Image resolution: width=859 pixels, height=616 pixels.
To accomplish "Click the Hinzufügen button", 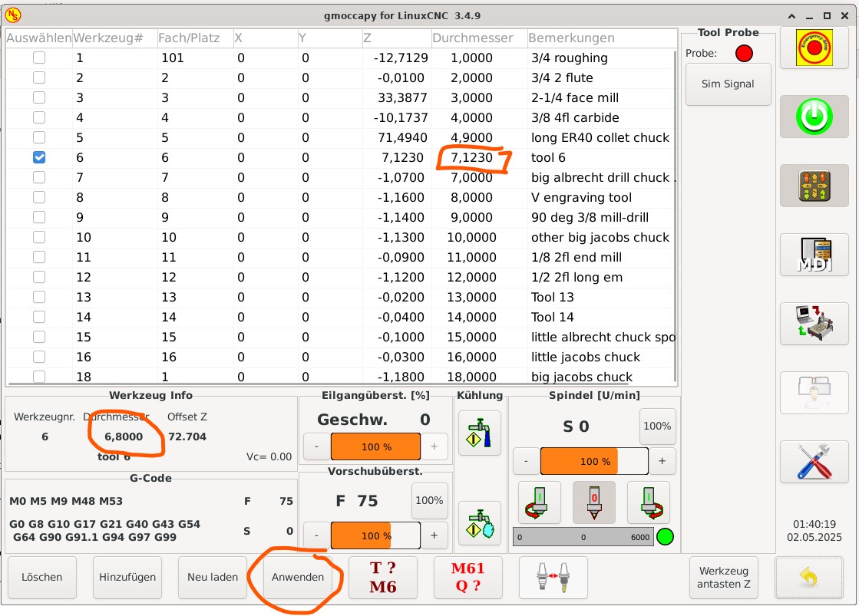I will [127, 578].
